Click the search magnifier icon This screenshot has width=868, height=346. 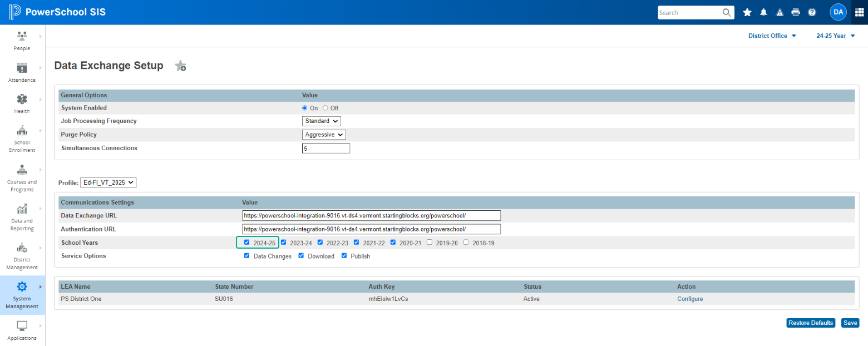click(x=727, y=12)
